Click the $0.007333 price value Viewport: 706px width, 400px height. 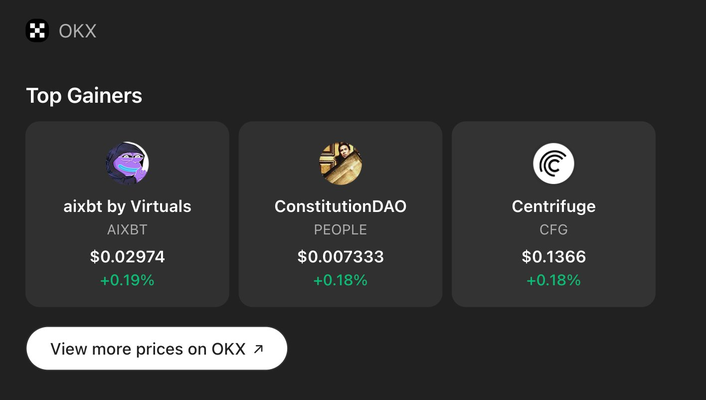pyautogui.click(x=340, y=257)
